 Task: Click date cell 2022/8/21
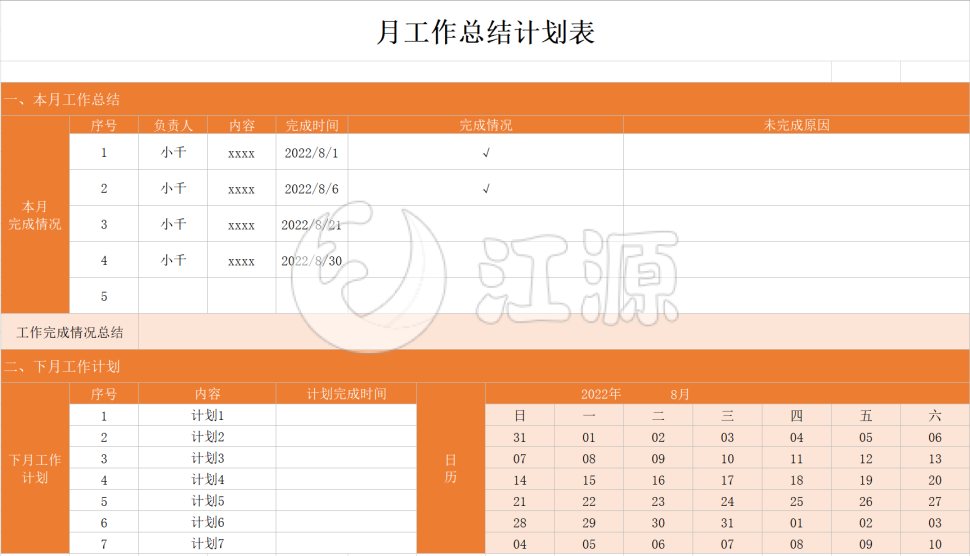point(312,225)
